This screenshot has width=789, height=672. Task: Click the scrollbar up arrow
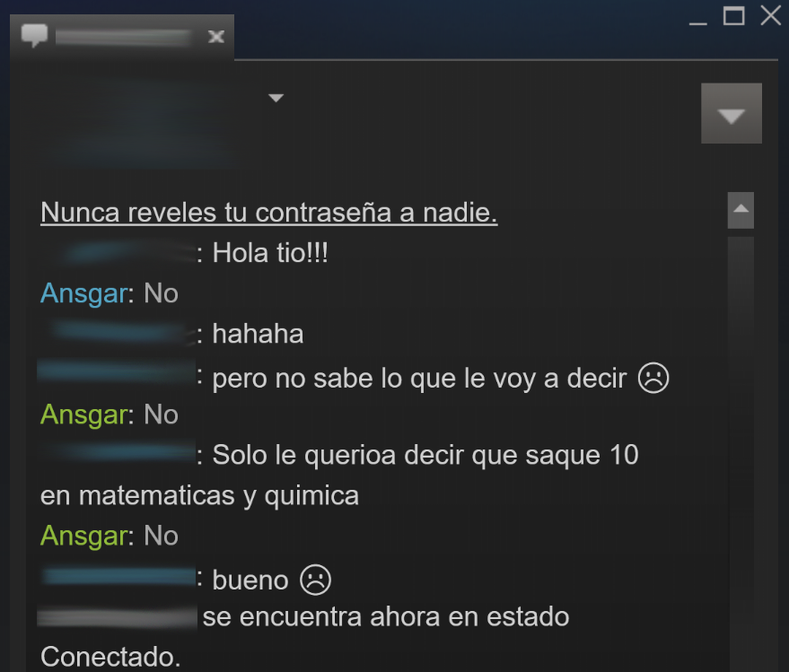tap(741, 210)
